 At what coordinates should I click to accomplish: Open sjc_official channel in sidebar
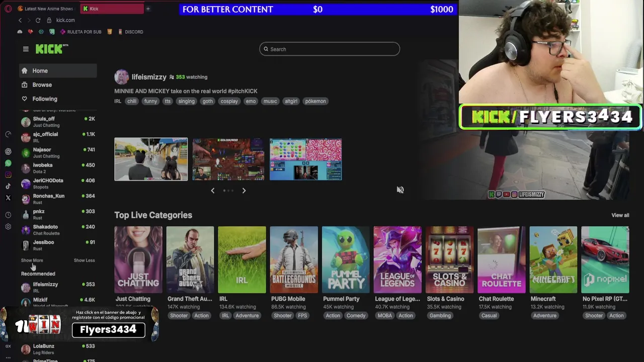pyautogui.click(x=58, y=137)
